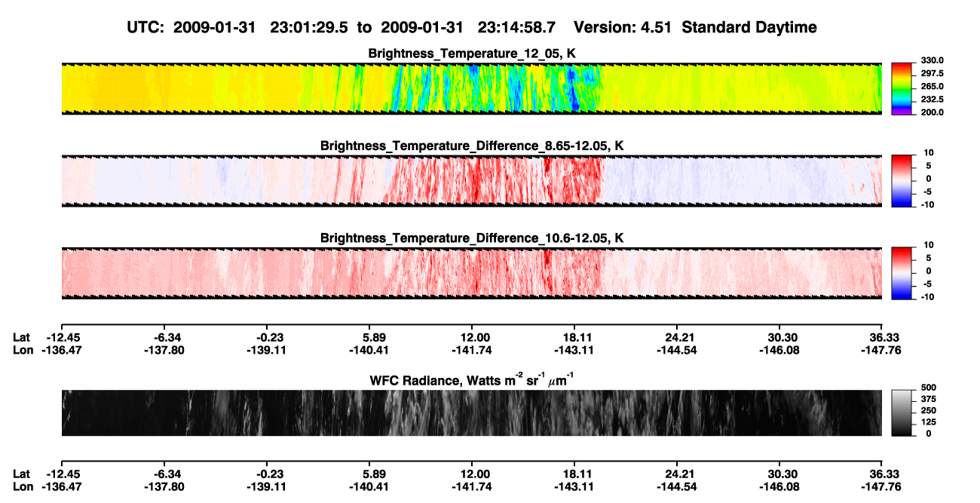
Task: Click upper axis latitude value 12.00
Action: point(472,337)
